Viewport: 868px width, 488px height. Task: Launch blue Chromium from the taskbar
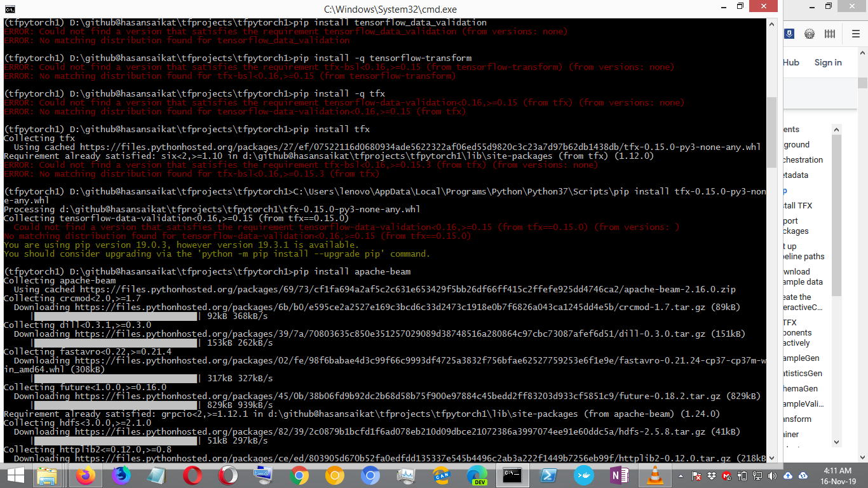[x=370, y=476]
